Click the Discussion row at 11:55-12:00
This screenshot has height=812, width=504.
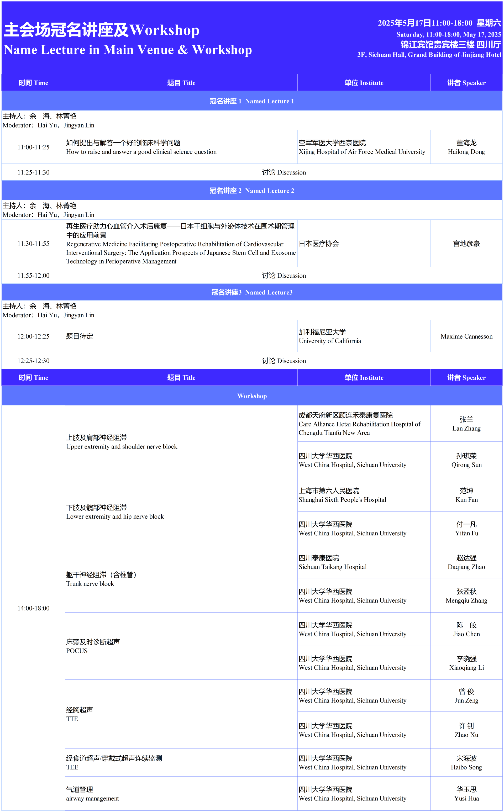(284, 276)
